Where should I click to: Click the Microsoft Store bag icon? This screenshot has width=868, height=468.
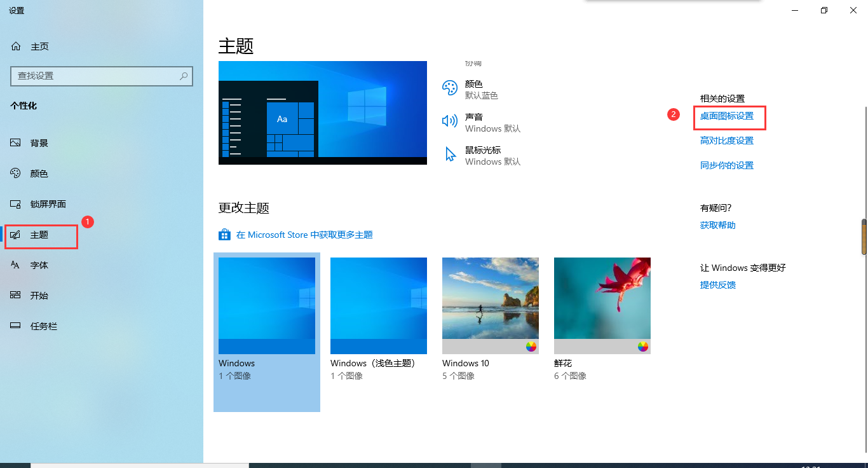pos(224,235)
